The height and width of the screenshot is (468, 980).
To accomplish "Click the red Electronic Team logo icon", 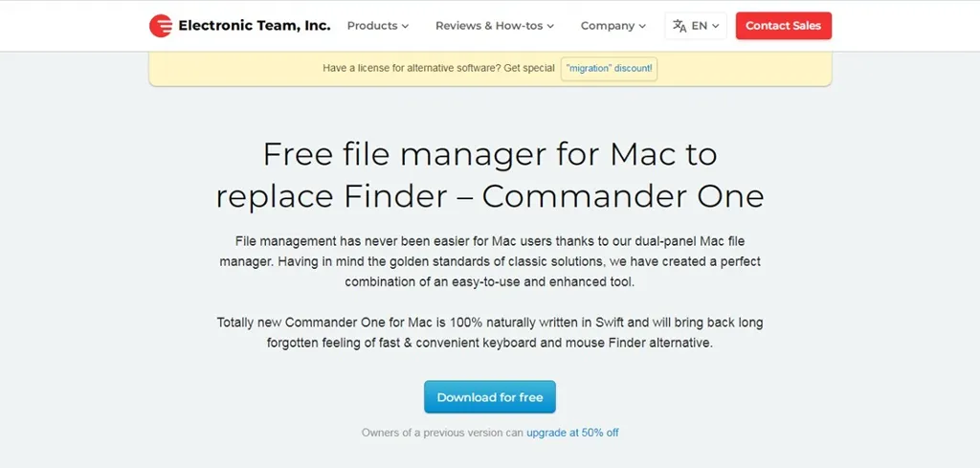I will pos(161,26).
